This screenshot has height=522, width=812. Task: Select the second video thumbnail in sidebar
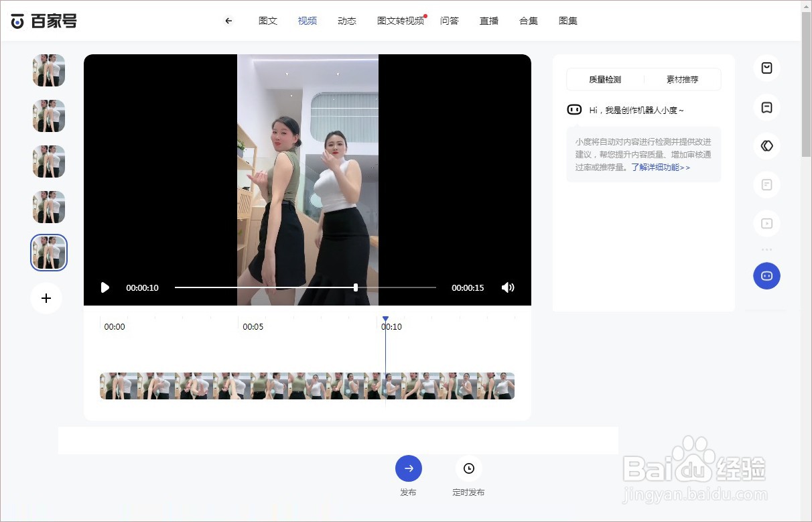pos(49,116)
